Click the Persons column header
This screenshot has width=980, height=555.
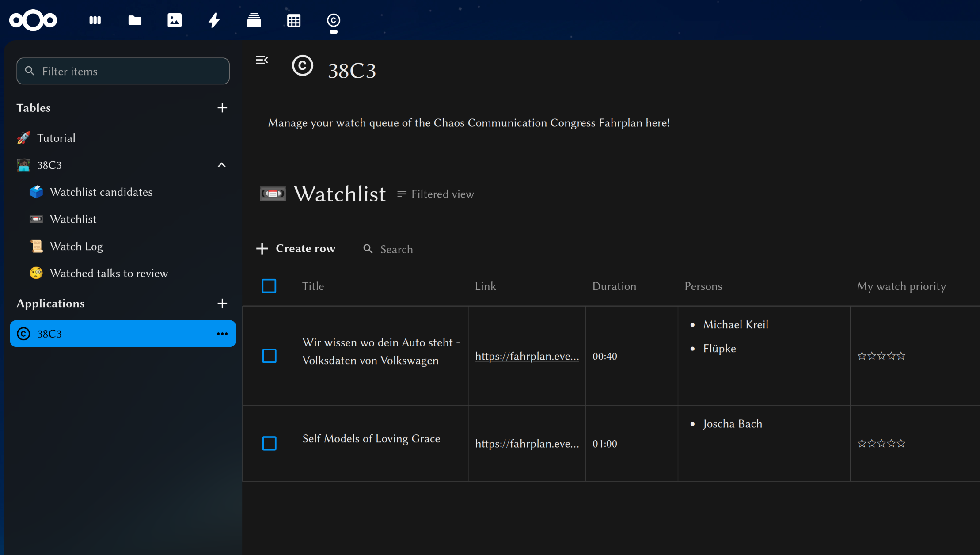click(x=703, y=286)
